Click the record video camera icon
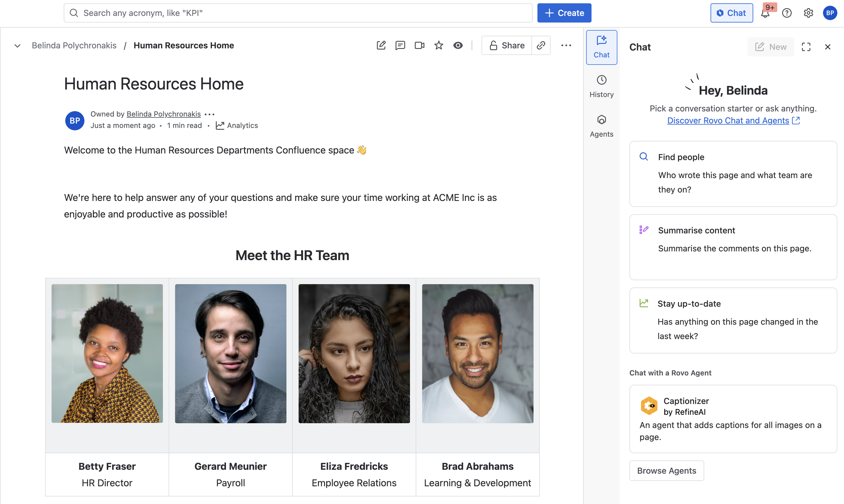Viewport: 844px width, 504px height. click(x=419, y=46)
